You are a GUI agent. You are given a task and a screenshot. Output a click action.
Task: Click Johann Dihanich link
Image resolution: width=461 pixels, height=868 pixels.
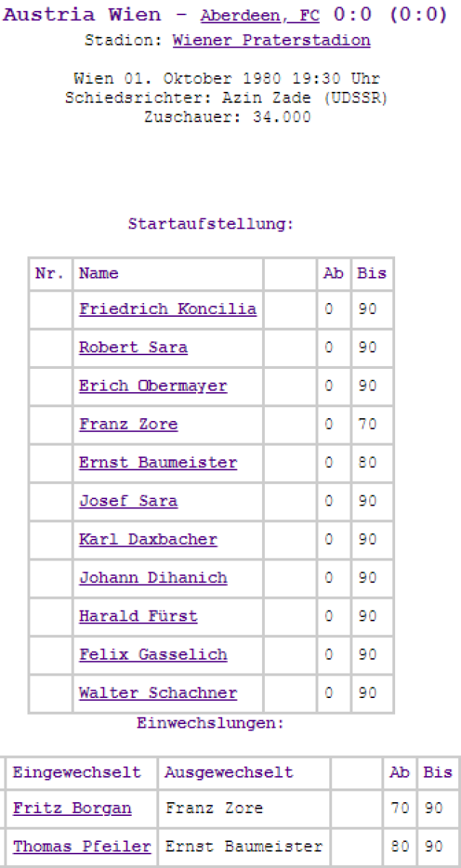(153, 578)
